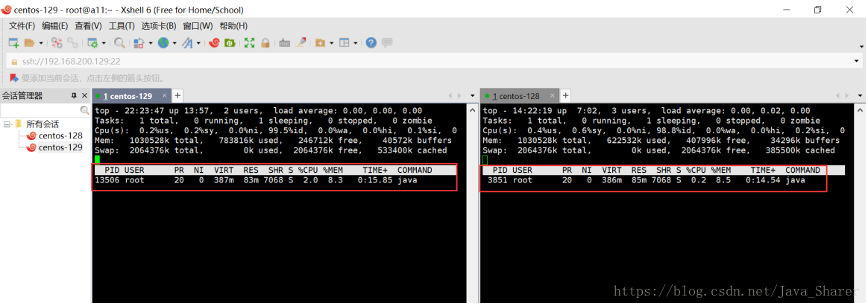The height and width of the screenshot is (306, 868).
Task: Expand the Color scheme dropdown arrow
Action: 151,43
